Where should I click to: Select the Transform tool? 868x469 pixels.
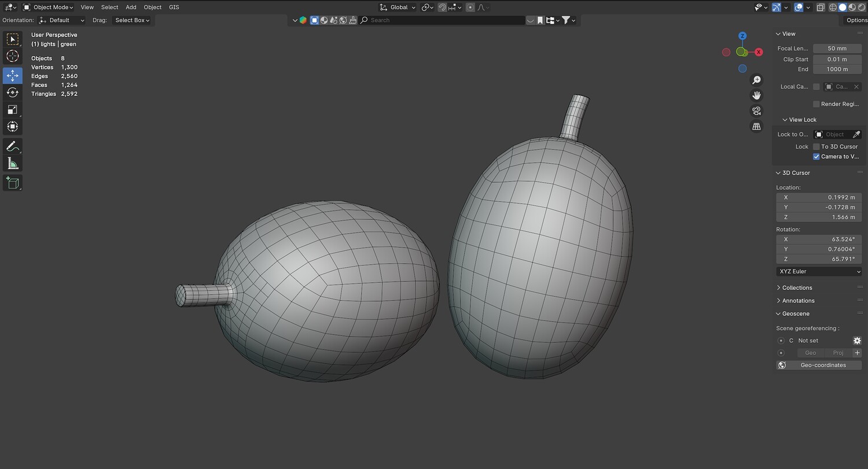point(12,126)
